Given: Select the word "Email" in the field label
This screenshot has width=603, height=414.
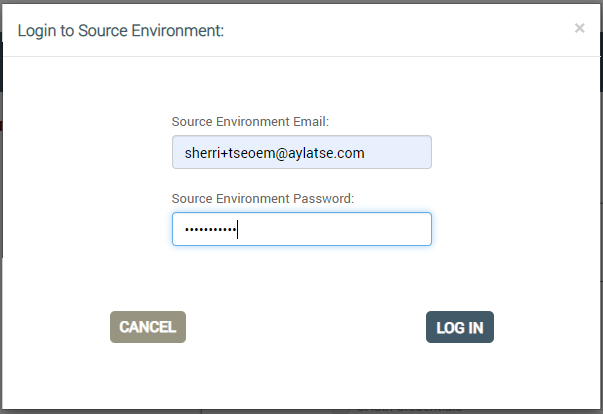Looking at the screenshot, I should (309, 122).
